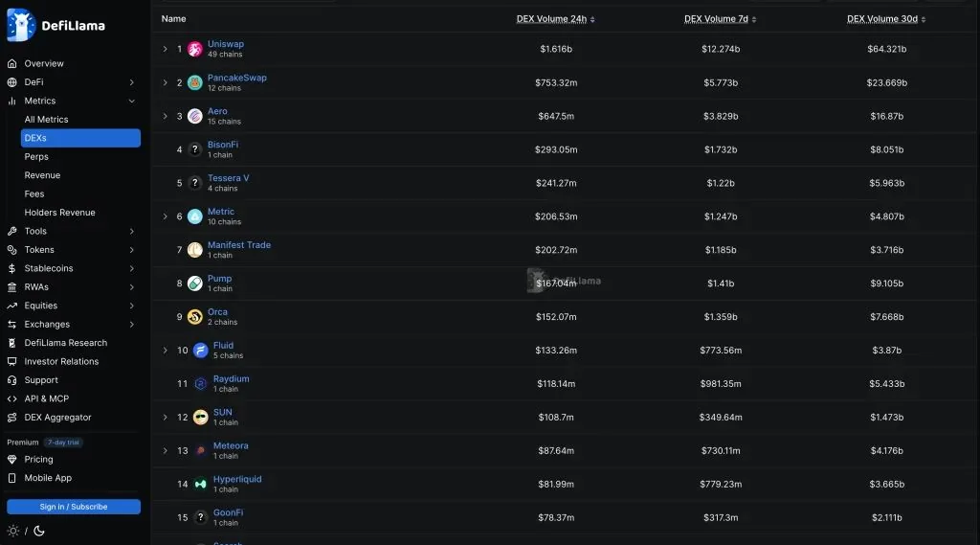Click the PancakeSwap protocol icon
This screenshot has height=545, width=980.
pos(195,82)
